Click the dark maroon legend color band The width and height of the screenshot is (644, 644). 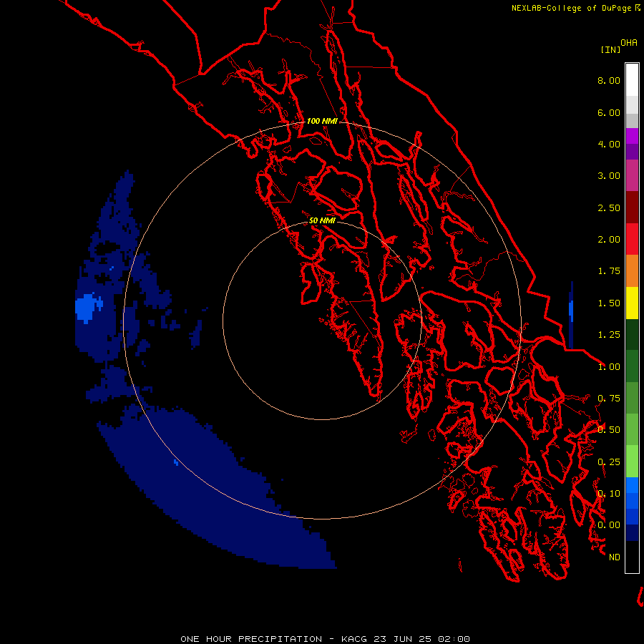click(x=632, y=208)
